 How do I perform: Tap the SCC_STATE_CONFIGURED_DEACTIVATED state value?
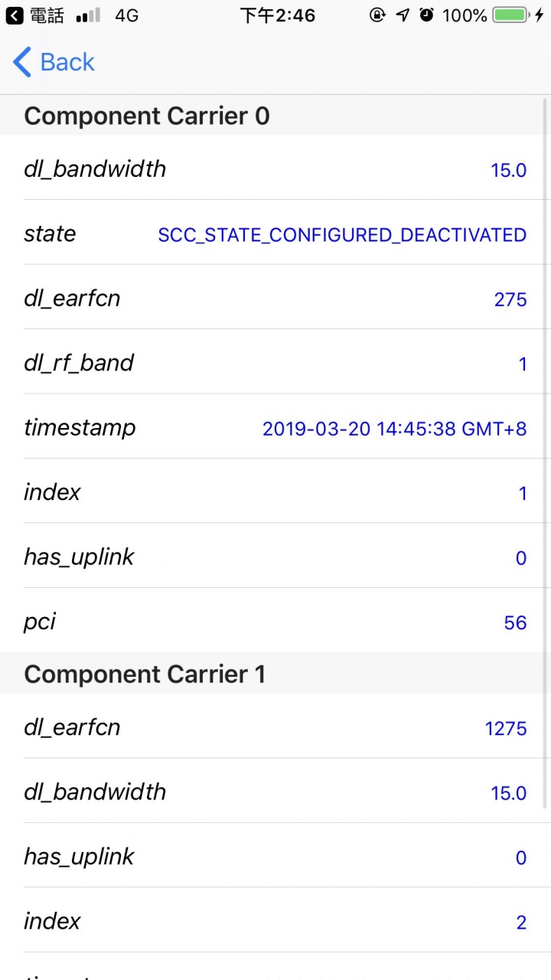point(342,235)
